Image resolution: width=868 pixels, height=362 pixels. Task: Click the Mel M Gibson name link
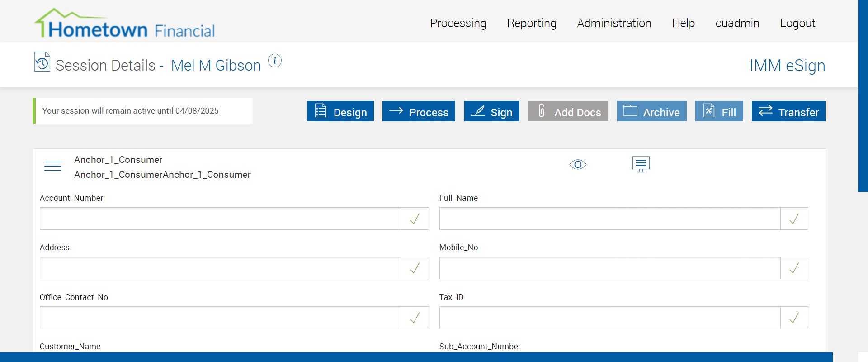pyautogui.click(x=216, y=66)
